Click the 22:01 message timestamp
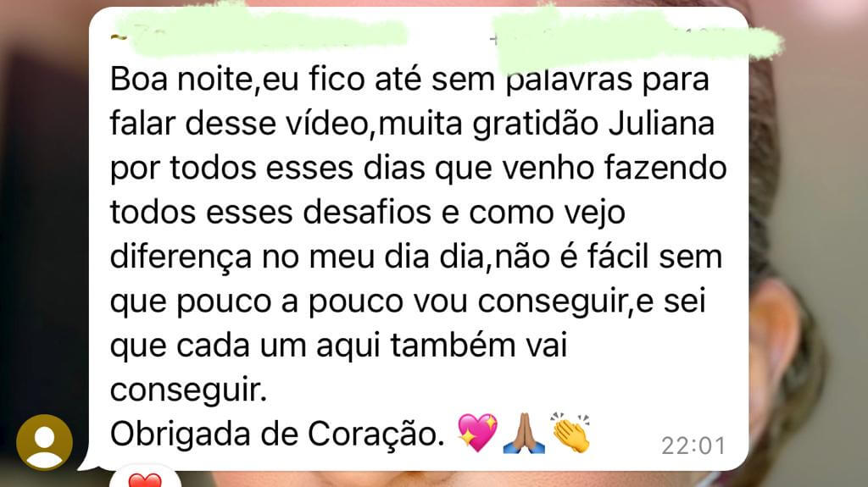This screenshot has height=487, width=868. pyautogui.click(x=693, y=445)
